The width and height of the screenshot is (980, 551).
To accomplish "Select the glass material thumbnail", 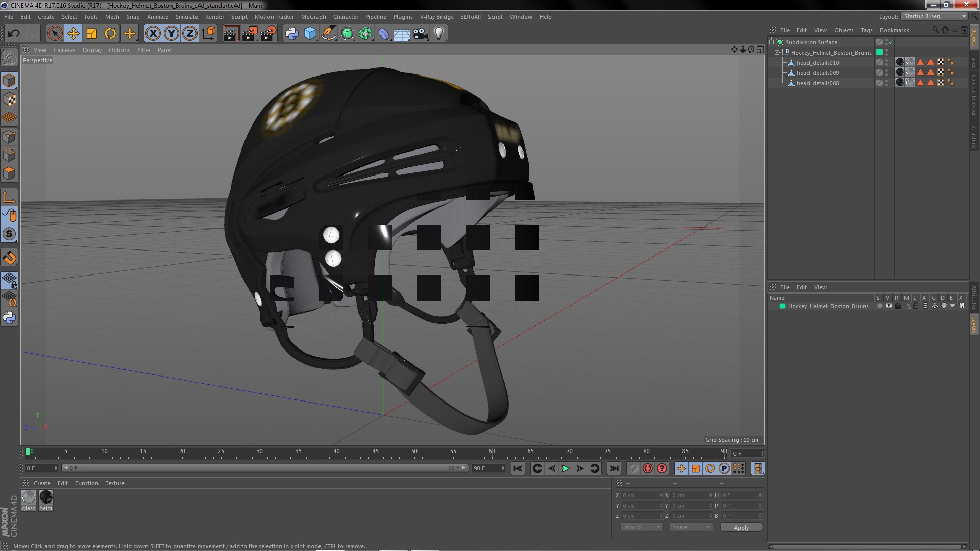I will coord(29,497).
